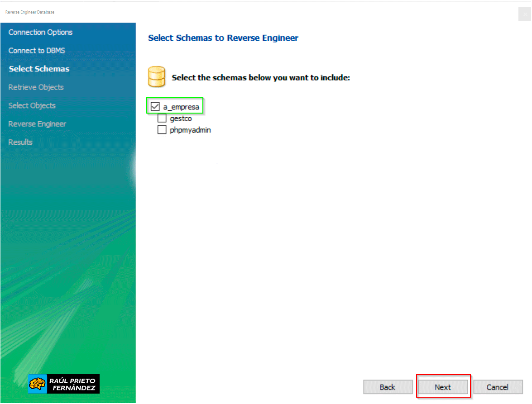Tick the phpmyadmin schema checkbox

click(x=162, y=130)
